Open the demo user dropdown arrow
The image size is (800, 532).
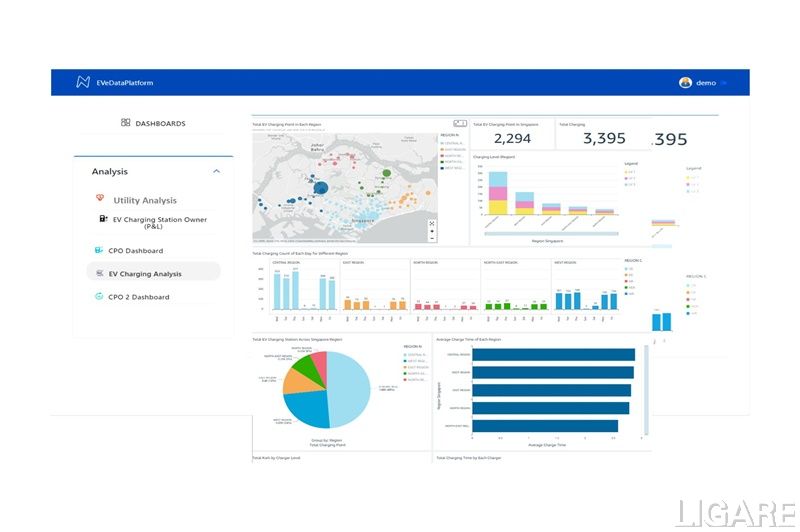coord(725,83)
